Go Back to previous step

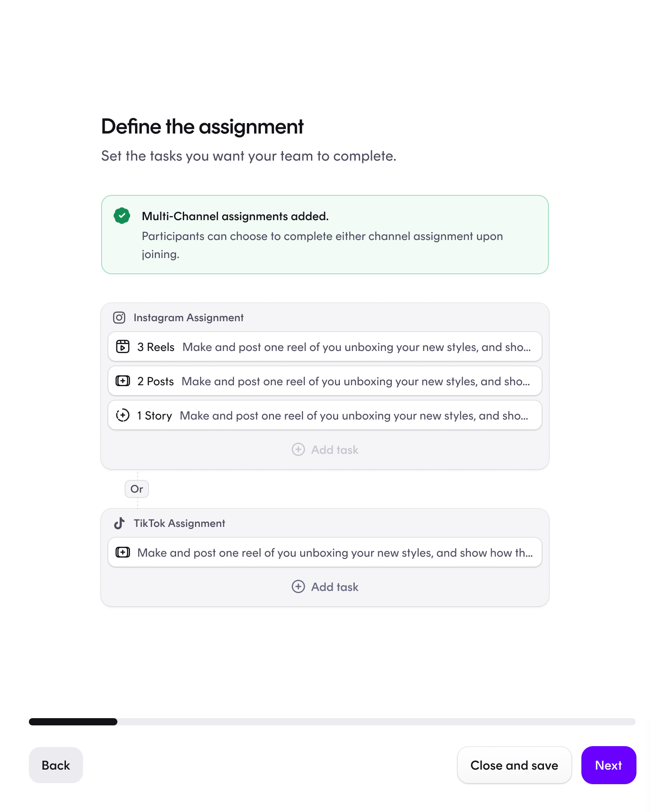click(56, 765)
